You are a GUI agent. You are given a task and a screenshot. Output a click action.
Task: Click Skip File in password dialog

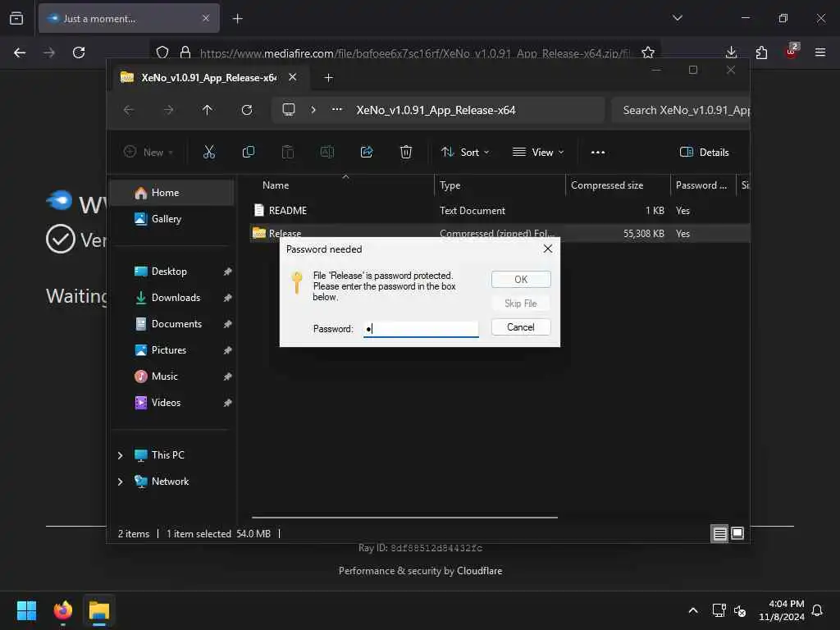(521, 304)
